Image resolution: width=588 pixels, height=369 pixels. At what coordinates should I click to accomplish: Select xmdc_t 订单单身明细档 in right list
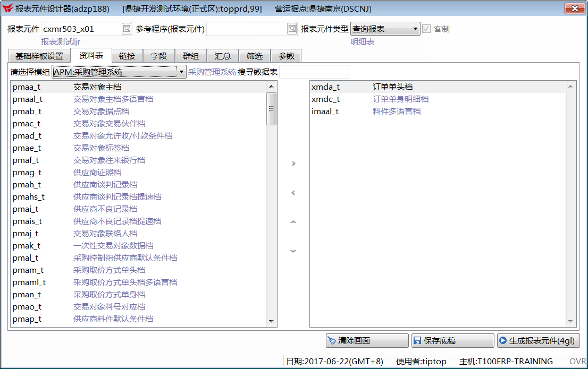[x=438, y=99]
